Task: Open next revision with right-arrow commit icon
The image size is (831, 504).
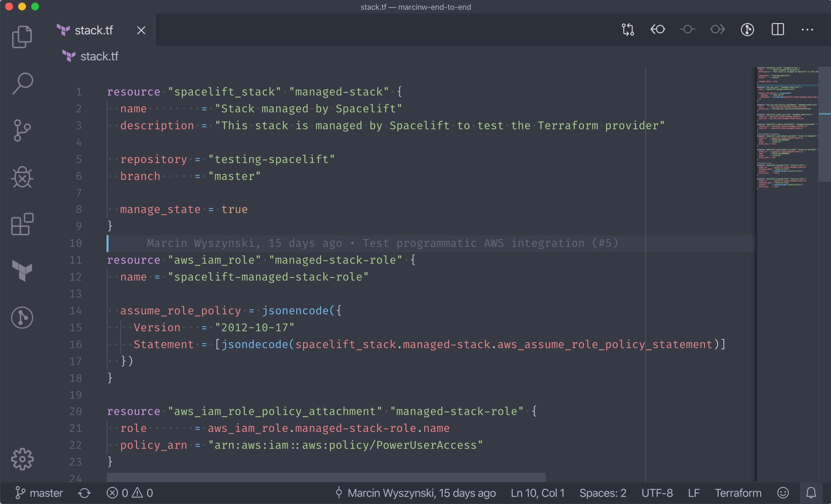Action: [x=717, y=30]
